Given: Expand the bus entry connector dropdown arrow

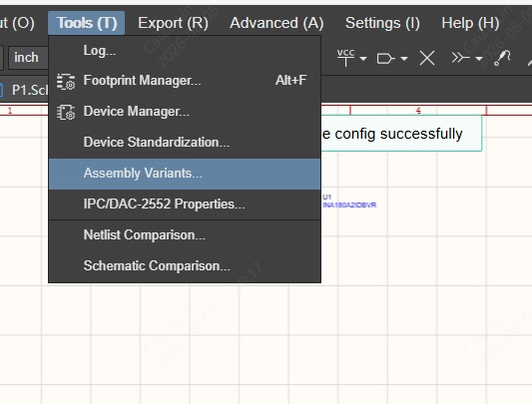Looking at the screenshot, I should coord(479,59).
